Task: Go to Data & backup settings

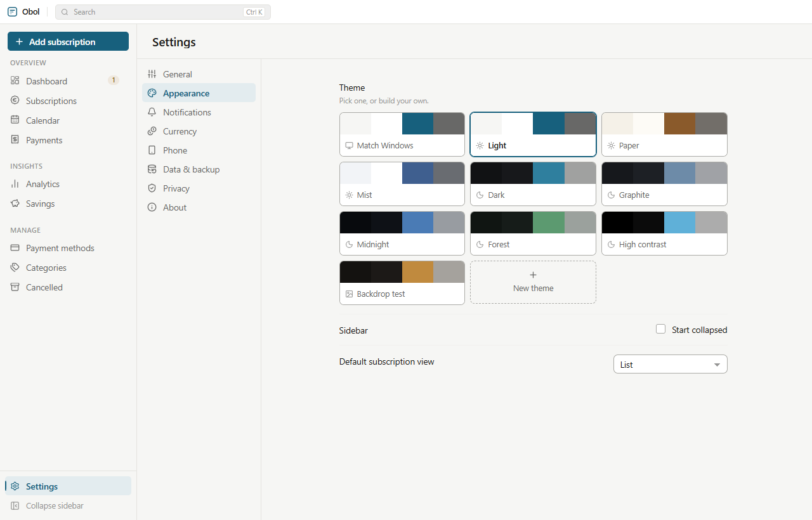Action: coord(199,169)
